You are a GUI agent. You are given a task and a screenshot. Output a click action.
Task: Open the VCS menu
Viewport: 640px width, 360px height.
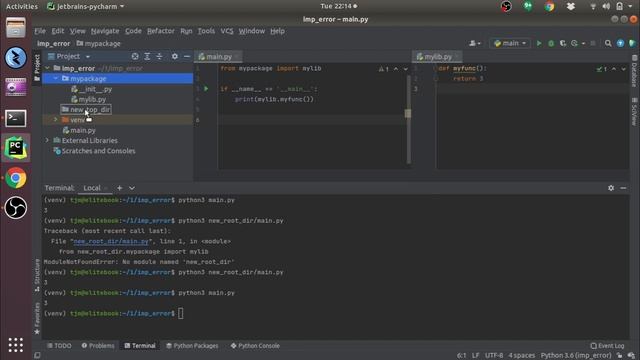coord(227,31)
